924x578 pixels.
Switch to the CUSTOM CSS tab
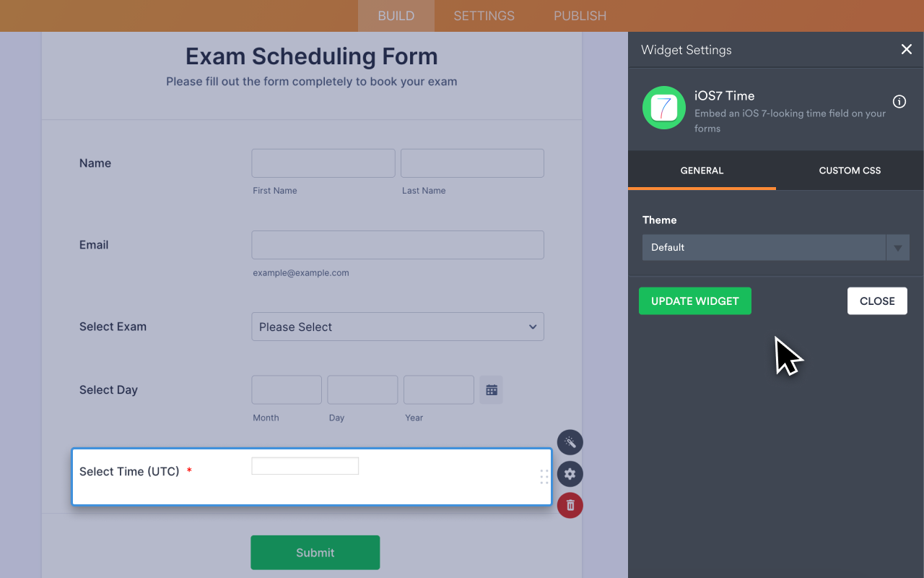point(849,171)
